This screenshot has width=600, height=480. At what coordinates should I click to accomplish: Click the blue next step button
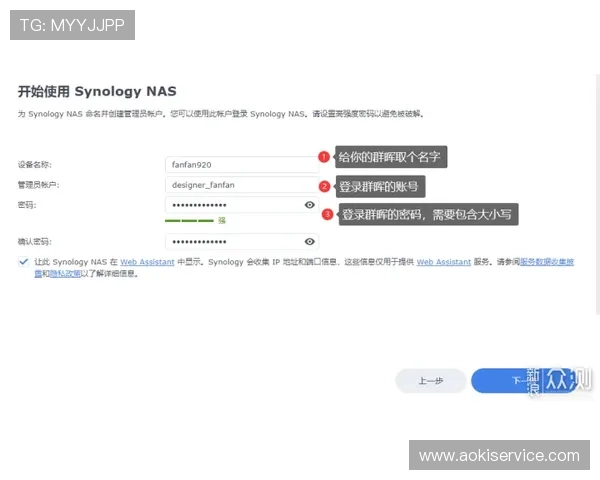click(524, 381)
